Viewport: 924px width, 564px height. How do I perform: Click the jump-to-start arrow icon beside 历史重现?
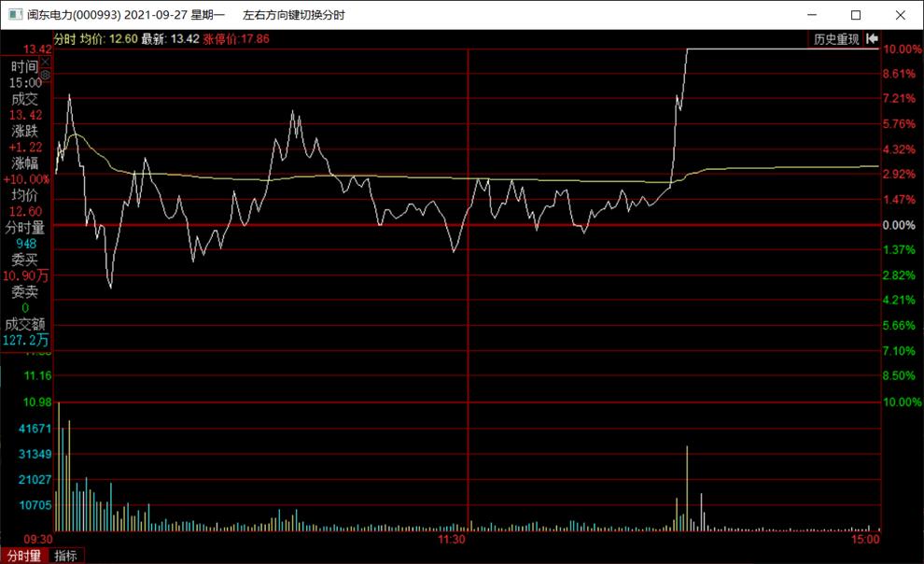[872, 39]
